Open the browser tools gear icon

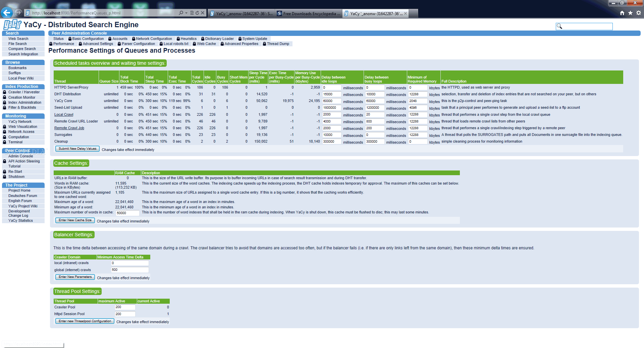click(x=639, y=13)
